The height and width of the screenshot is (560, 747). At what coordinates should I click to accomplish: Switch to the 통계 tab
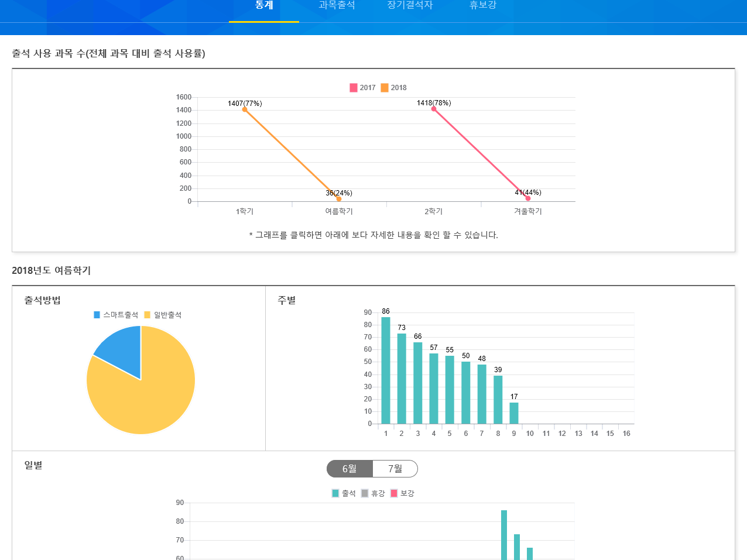(x=264, y=6)
